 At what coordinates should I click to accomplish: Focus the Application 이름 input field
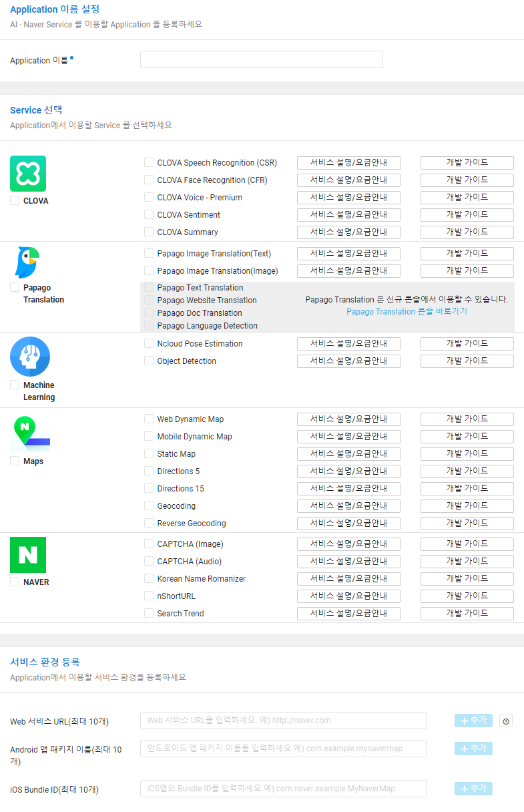pos(262,59)
